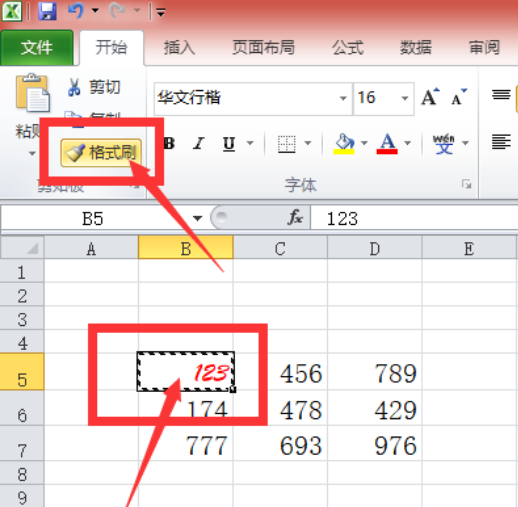Select column B header

(186, 248)
